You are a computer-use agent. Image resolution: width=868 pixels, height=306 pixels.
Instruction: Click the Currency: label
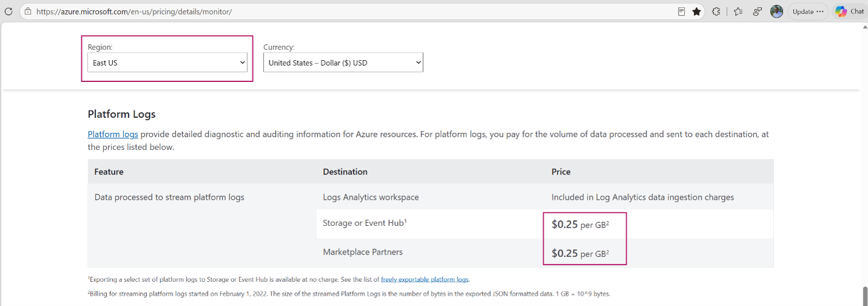[x=279, y=47]
